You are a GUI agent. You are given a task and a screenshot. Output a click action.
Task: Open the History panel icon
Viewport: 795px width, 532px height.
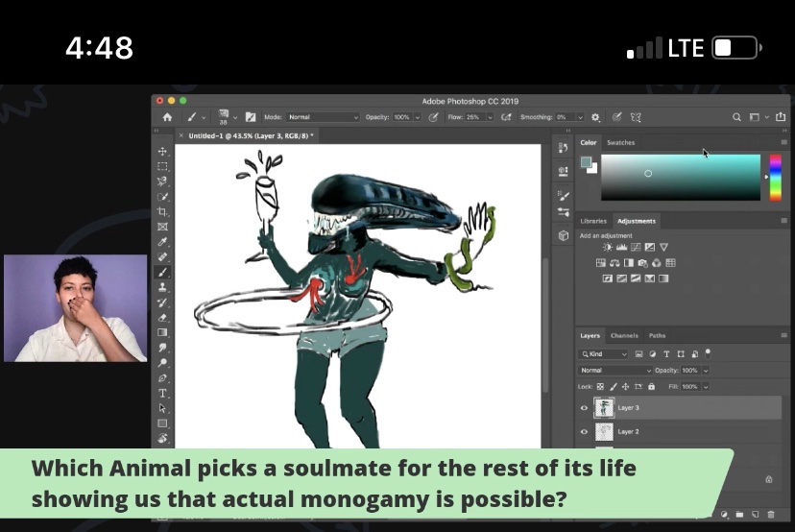(563, 148)
